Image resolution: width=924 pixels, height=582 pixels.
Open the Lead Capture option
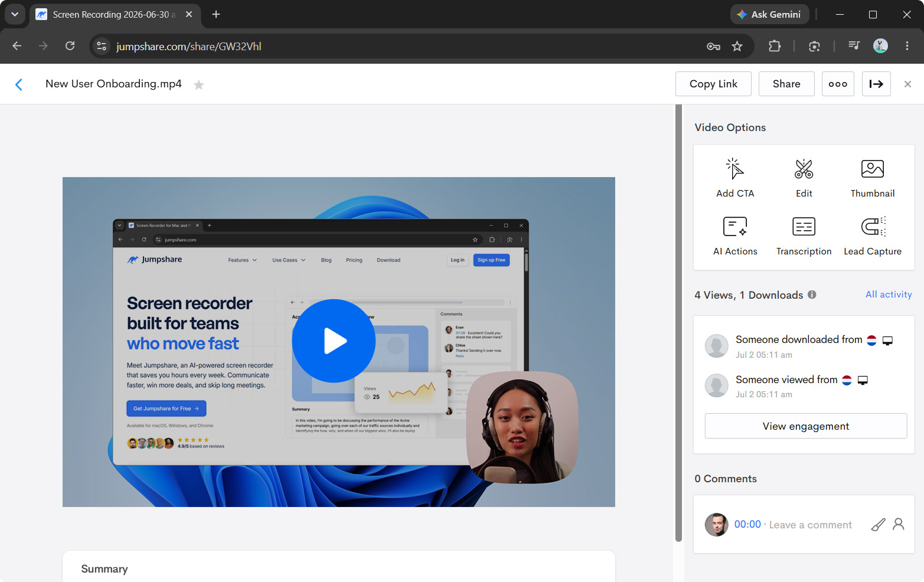[872, 236]
